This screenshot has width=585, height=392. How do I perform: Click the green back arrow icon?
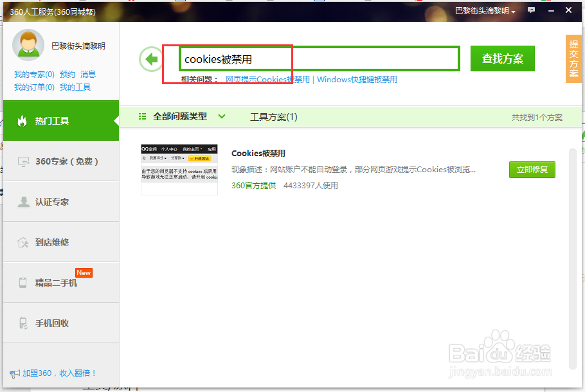[x=151, y=59]
